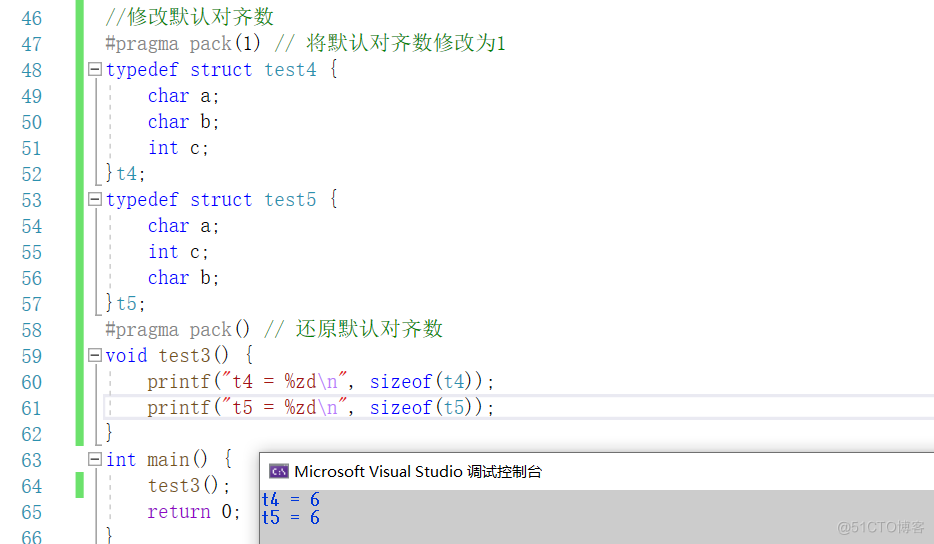Click 'int c;' on line 55
This screenshot has height=544, width=934.
[178, 252]
